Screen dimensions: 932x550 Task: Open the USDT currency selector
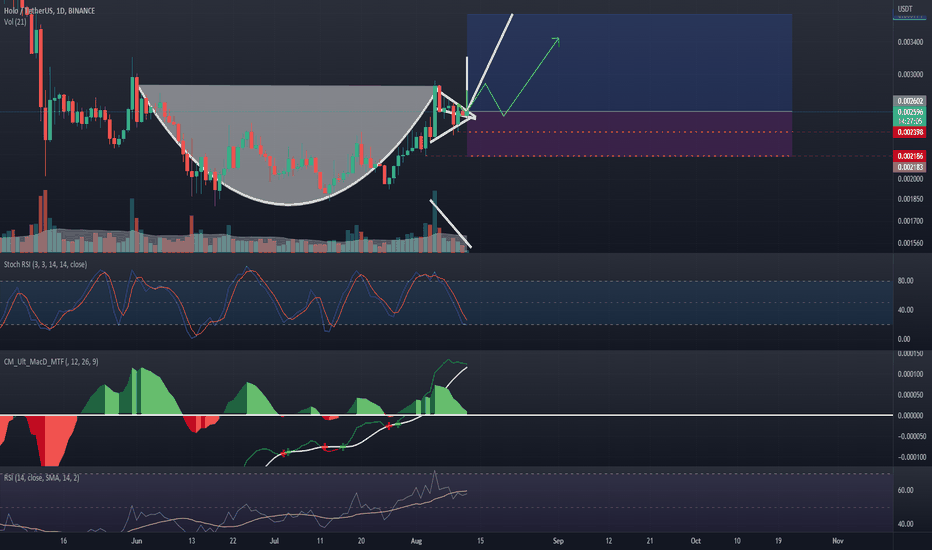[905, 9]
